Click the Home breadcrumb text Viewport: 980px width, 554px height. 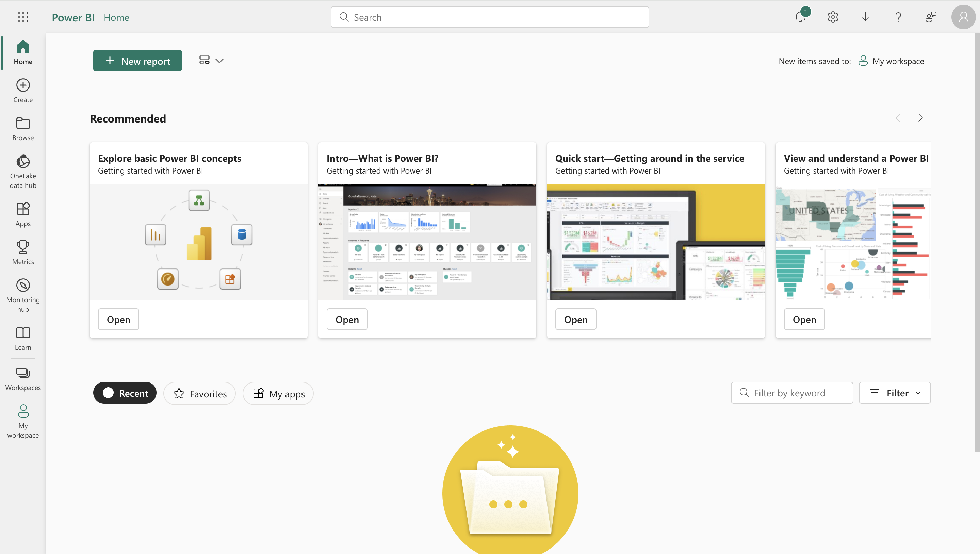[x=116, y=17]
